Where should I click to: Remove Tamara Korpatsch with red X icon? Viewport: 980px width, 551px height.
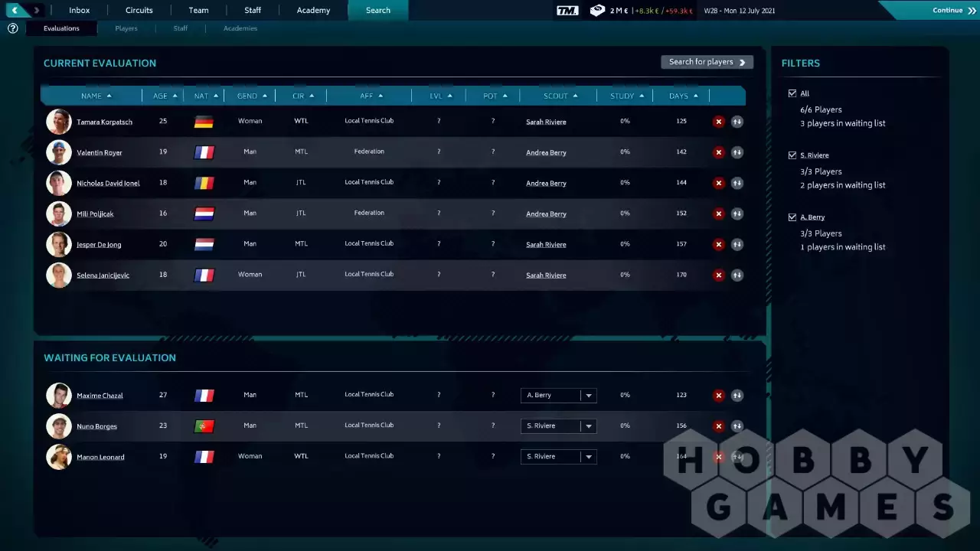(718, 122)
